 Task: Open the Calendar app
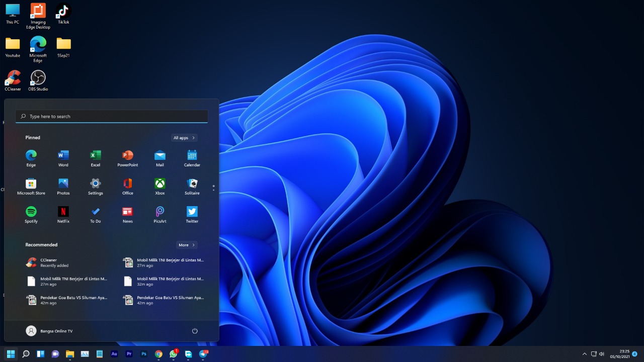tap(192, 158)
